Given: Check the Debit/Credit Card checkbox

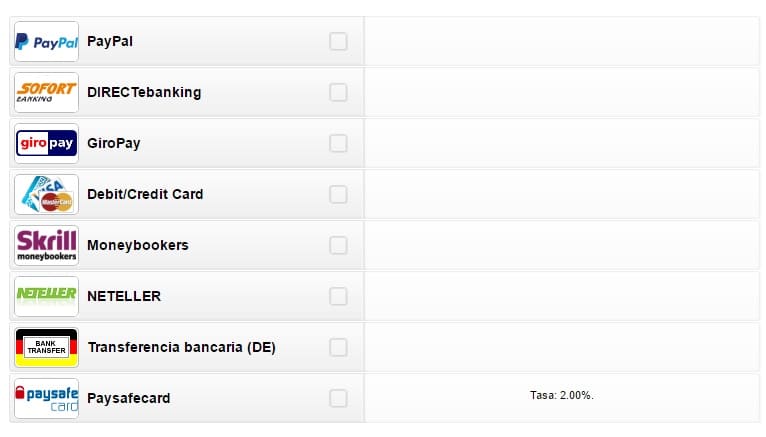Looking at the screenshot, I should 338,194.
